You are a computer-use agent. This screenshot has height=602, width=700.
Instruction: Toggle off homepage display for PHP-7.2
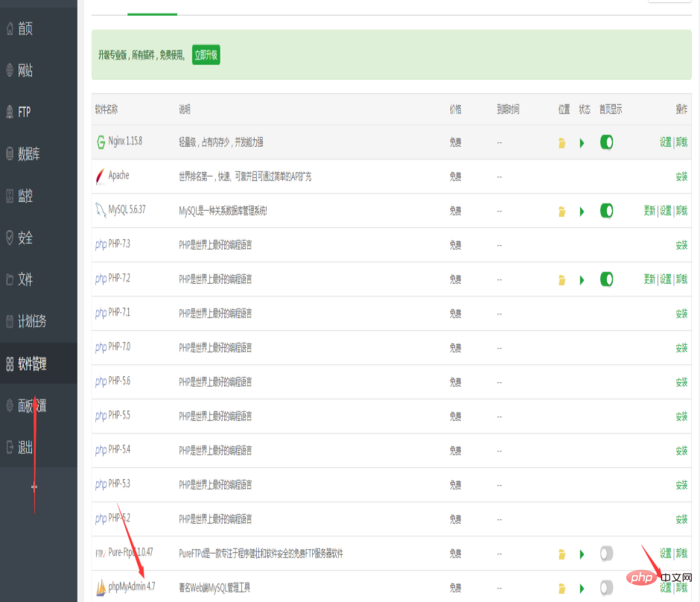pos(606,279)
